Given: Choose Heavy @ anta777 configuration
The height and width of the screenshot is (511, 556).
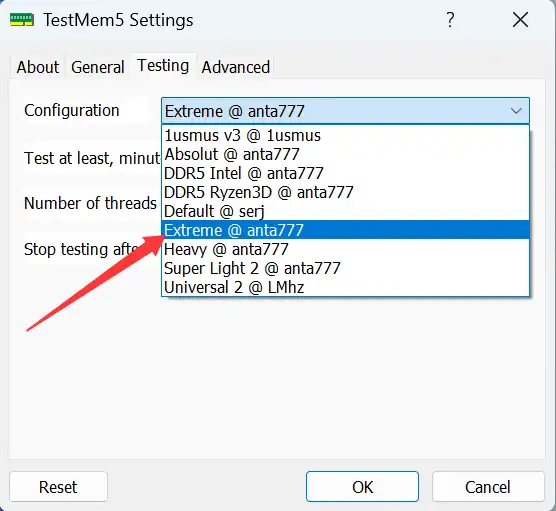Looking at the screenshot, I should (x=345, y=249).
